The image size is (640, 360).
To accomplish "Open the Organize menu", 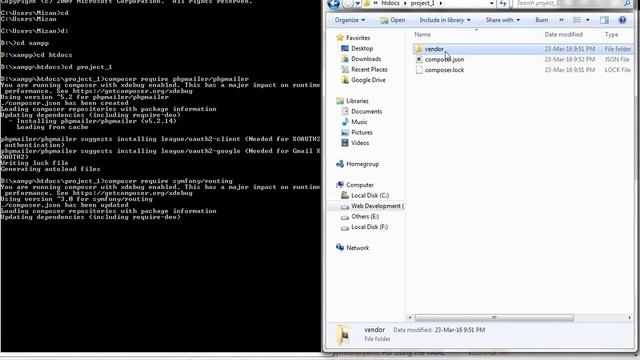I will 350,20.
